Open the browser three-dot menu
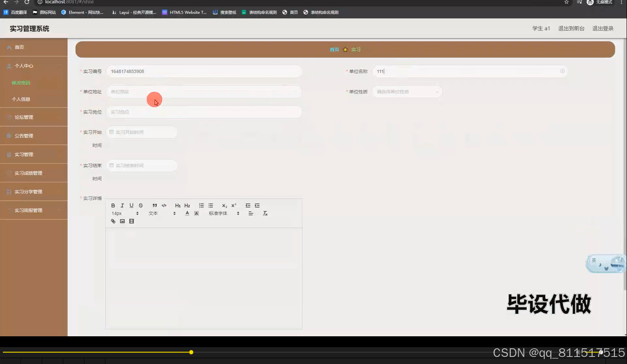This screenshot has height=364, width=627. click(621, 2)
